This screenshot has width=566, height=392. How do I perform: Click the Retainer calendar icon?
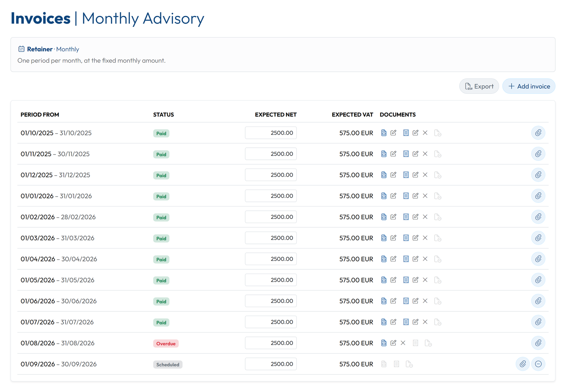tap(22, 49)
